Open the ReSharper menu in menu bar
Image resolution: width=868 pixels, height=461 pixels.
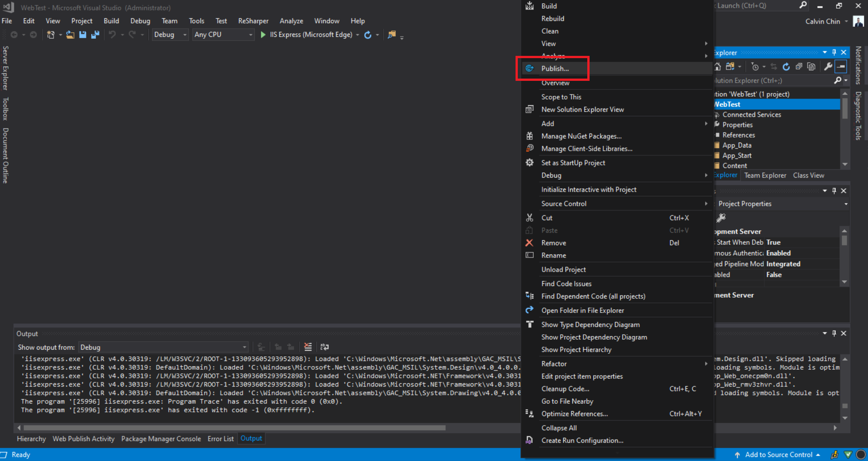[253, 21]
